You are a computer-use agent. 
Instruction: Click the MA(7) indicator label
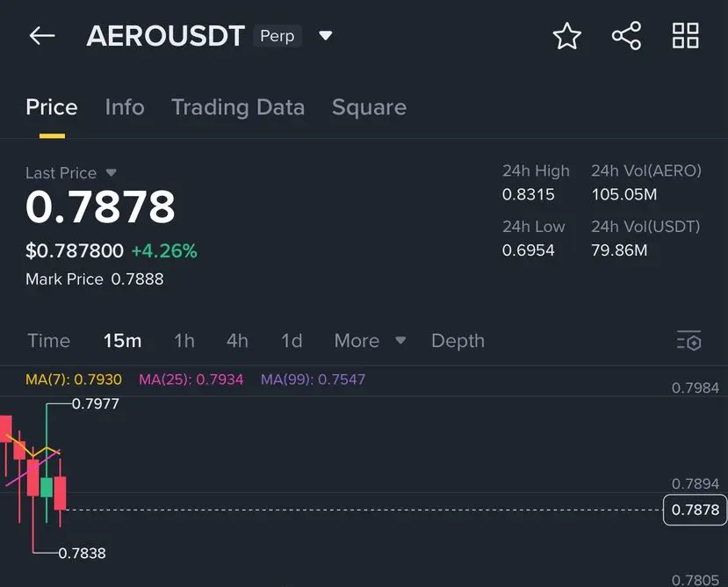pos(74,380)
